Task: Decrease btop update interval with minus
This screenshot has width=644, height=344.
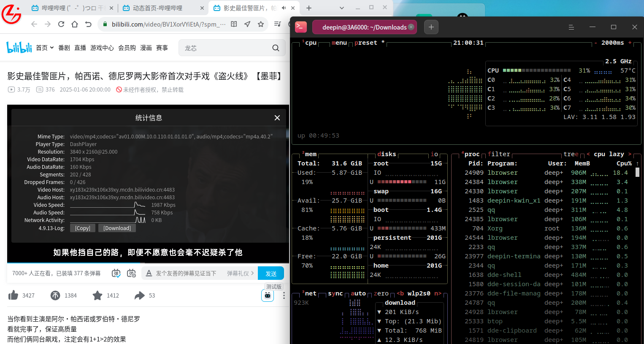Action: pos(596,43)
